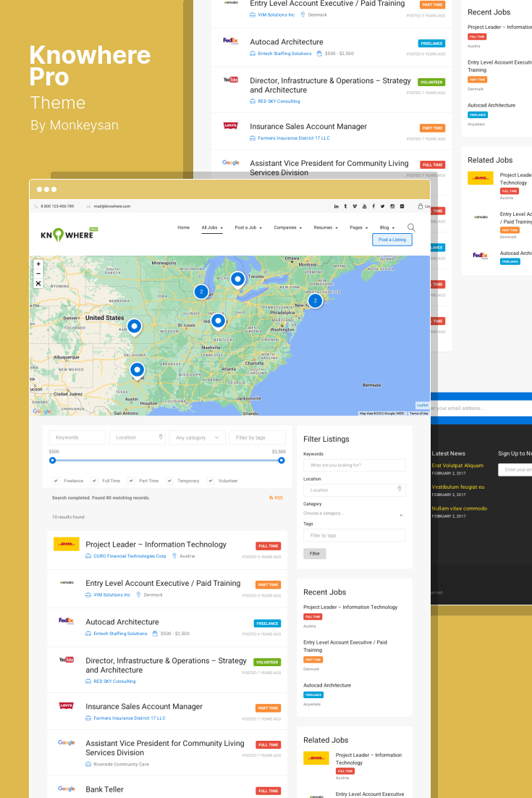Image resolution: width=532 pixels, height=798 pixels.
Task: Open the Any category dropdown
Action: click(197, 437)
